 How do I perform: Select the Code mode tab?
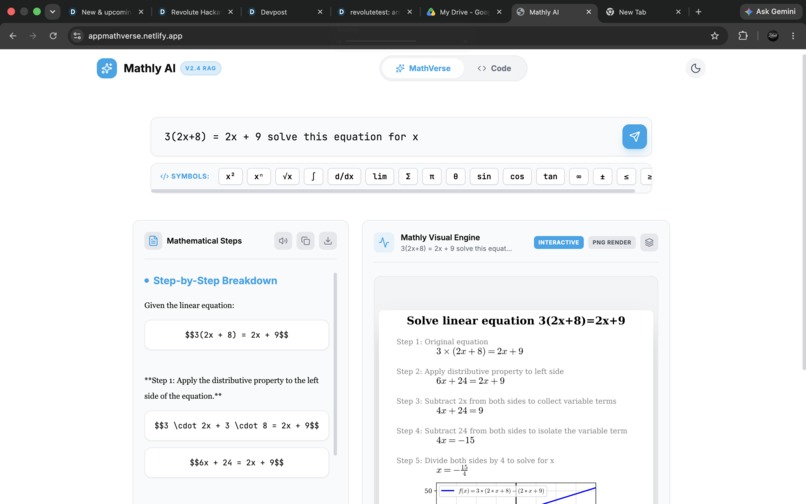pyautogui.click(x=494, y=68)
